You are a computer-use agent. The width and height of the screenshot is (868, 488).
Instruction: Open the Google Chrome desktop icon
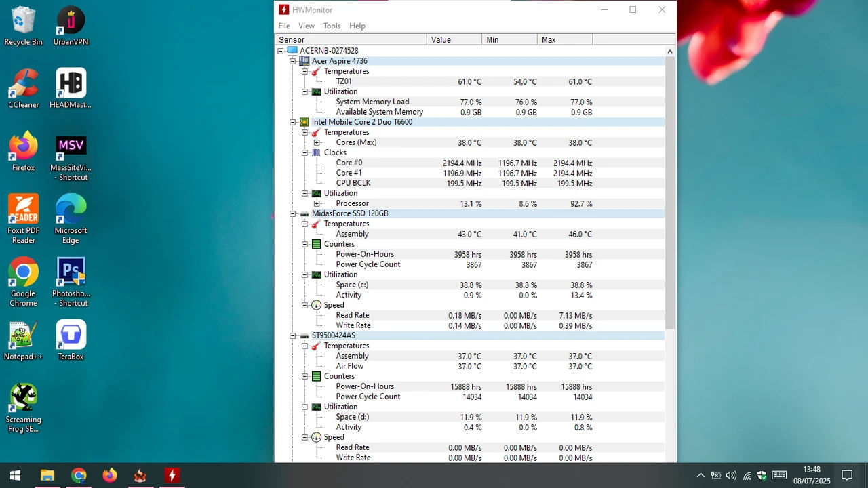point(23,282)
